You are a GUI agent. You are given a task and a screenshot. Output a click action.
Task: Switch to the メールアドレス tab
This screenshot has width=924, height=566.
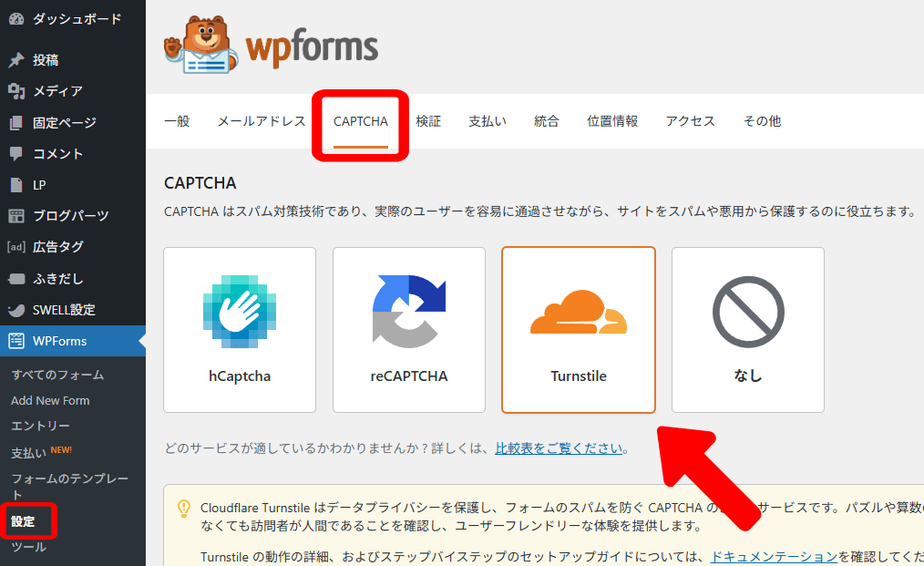click(262, 121)
